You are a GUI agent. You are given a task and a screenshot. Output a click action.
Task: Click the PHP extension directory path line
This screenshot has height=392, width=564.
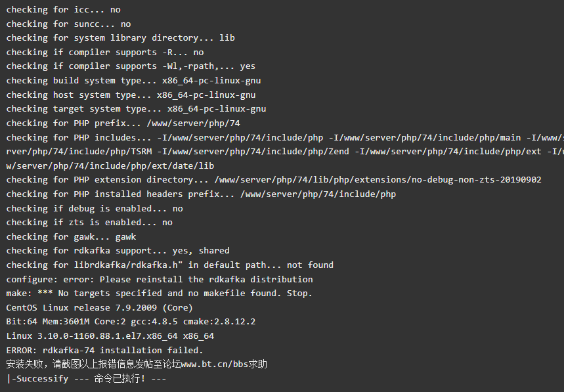tap(274, 180)
